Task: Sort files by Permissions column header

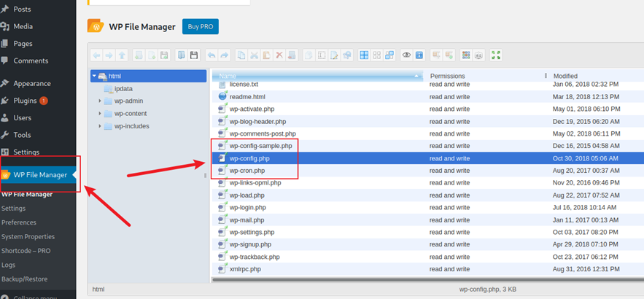Action: pos(486,76)
